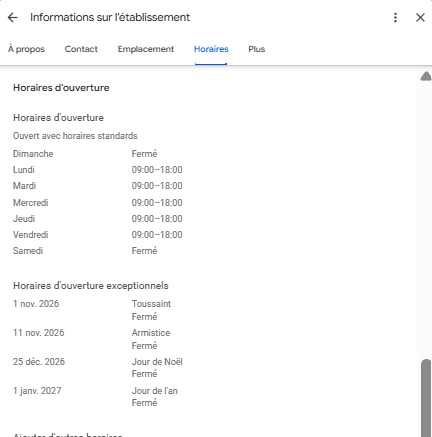This screenshot has width=432, height=437.
Task: Click Mardi hours 09:00–18:00
Action: tap(157, 186)
